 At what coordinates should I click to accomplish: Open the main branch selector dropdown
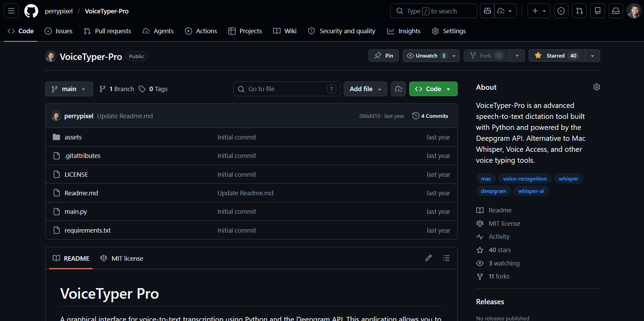point(69,89)
